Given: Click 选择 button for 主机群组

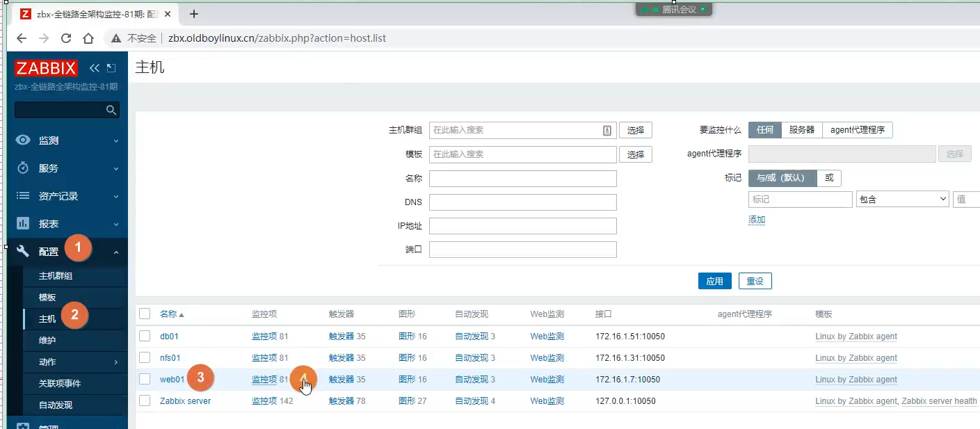Looking at the screenshot, I should click(636, 130).
